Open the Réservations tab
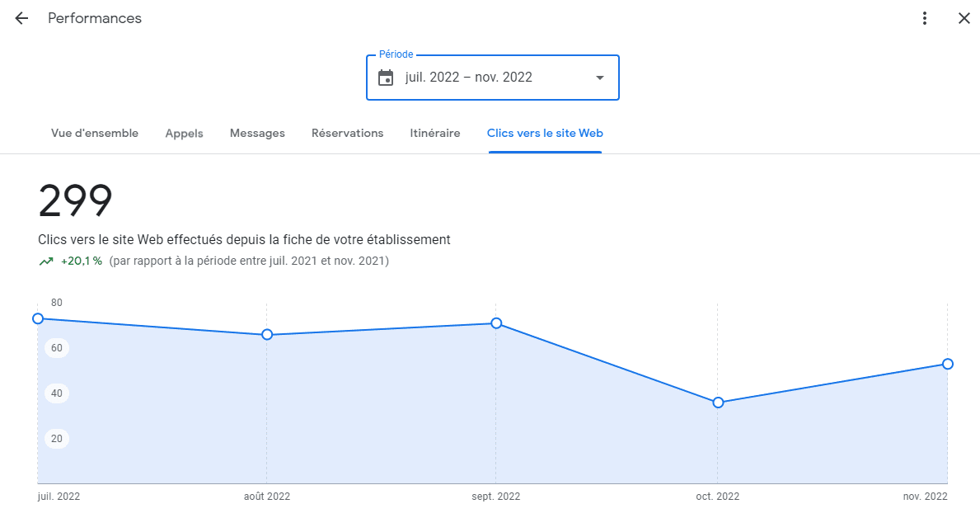This screenshot has height=518, width=980. coord(347,133)
